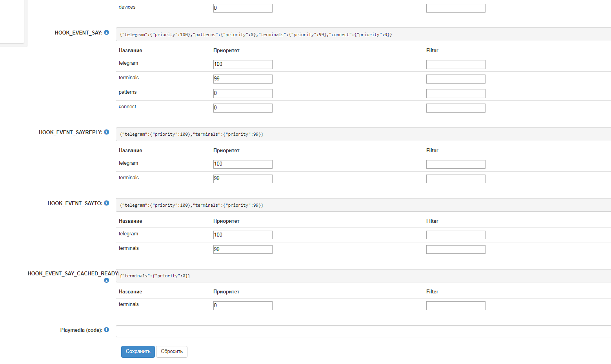Edit telegram priority under HOOK_EVENT_SAYTO
The height and width of the screenshot is (364, 611).
click(x=243, y=235)
